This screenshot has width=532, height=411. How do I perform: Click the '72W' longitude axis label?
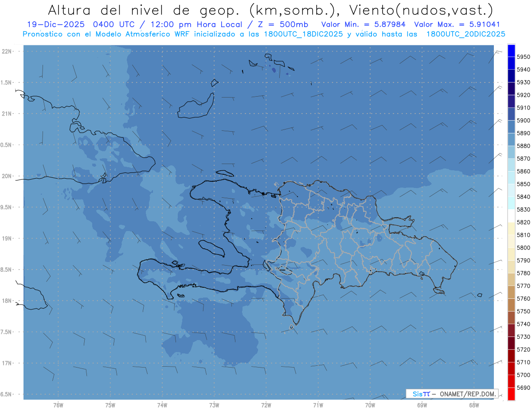(x=266, y=405)
